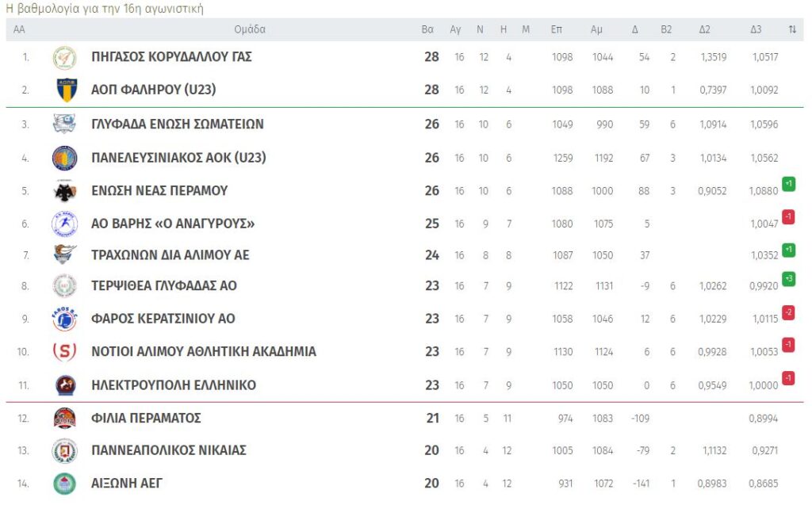Click the sort arrows icon in table header
The height and width of the screenshot is (505, 812).
[792, 30]
